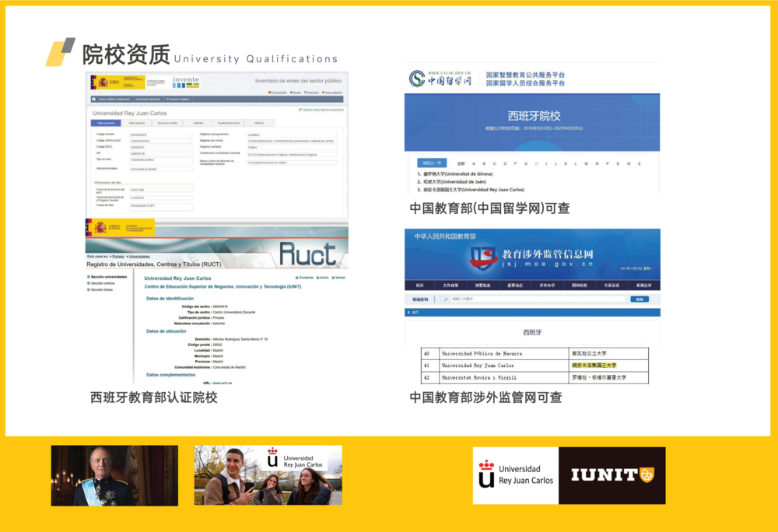Open the Datos postales tab in Invente
The image size is (778, 532).
pos(136,123)
